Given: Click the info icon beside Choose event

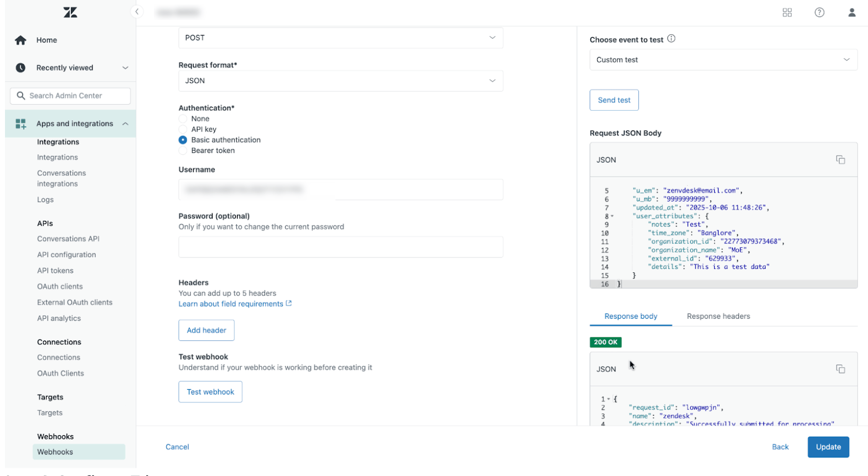Looking at the screenshot, I should (x=671, y=39).
